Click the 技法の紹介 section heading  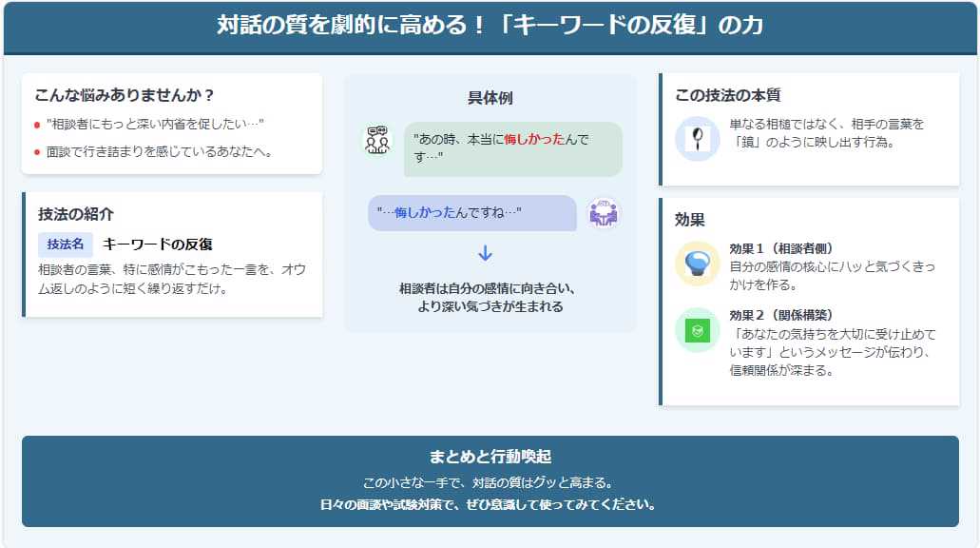click(x=76, y=214)
